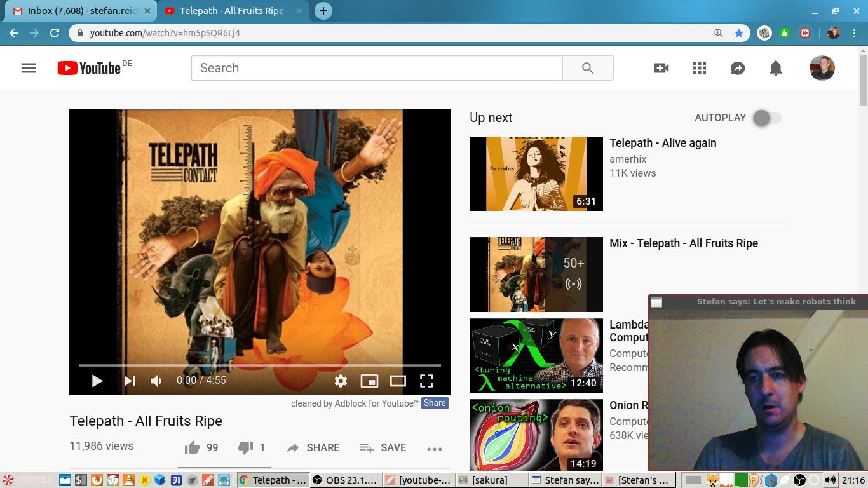Image resolution: width=868 pixels, height=488 pixels.
Task: Open video player settings gear
Action: 341,381
